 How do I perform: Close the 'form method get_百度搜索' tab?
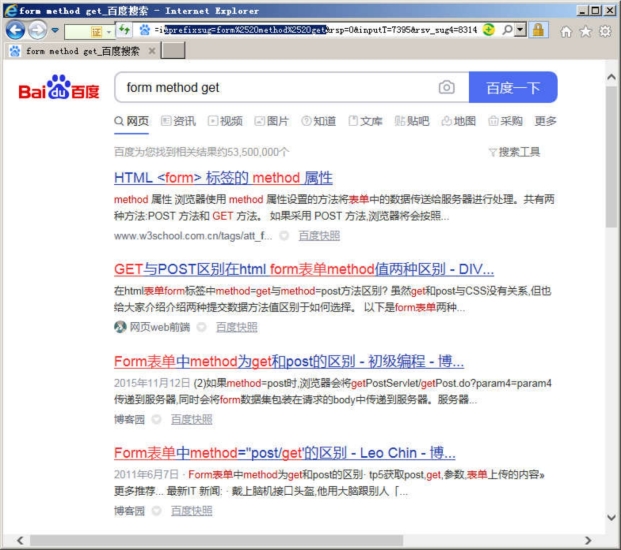pyautogui.click(x=152, y=51)
